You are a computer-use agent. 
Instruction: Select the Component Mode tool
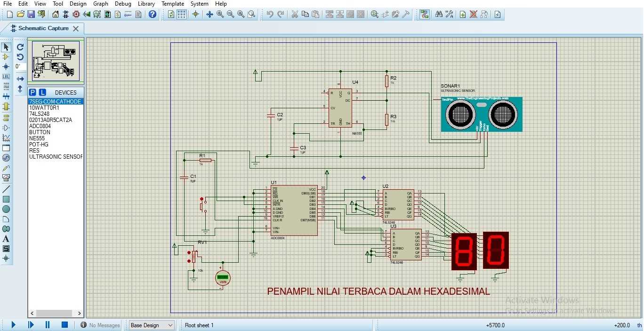[6, 57]
